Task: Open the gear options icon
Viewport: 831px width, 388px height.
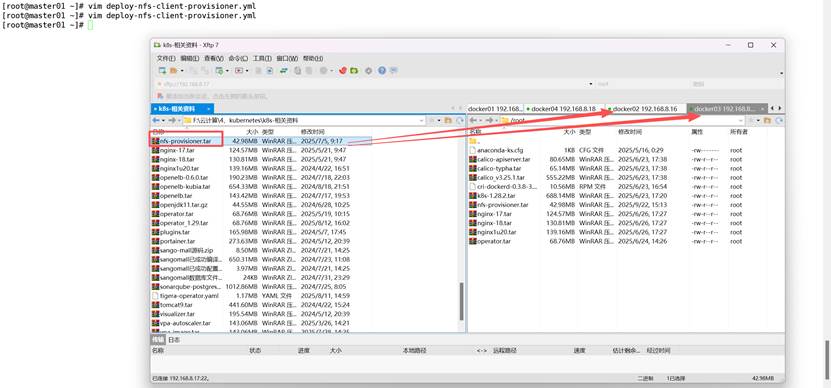Action: pyautogui.click(x=368, y=70)
